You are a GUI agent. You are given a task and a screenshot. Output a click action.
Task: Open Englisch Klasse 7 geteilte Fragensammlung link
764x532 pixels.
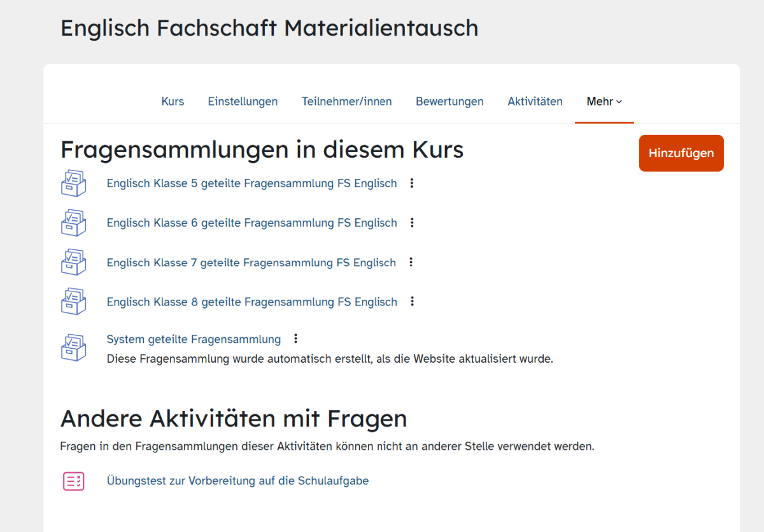click(x=251, y=262)
